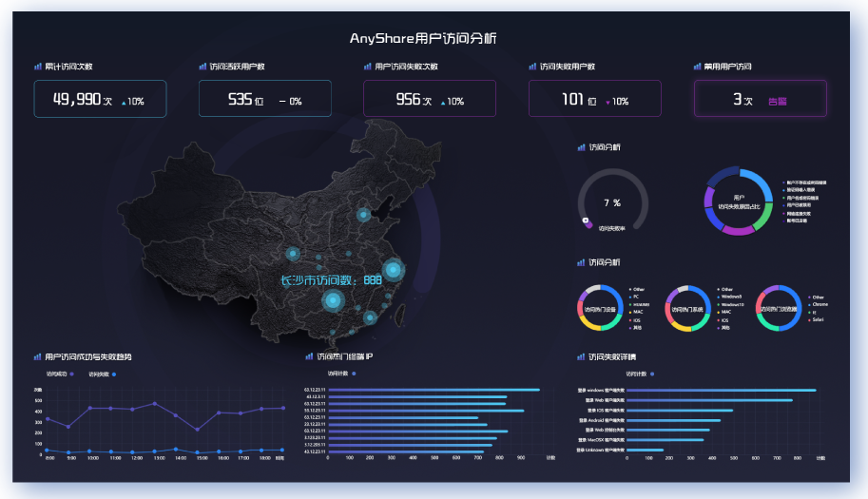The height and width of the screenshot is (499, 868).
Task: Select the western-central map marker near Sichuan
Action: [293, 254]
